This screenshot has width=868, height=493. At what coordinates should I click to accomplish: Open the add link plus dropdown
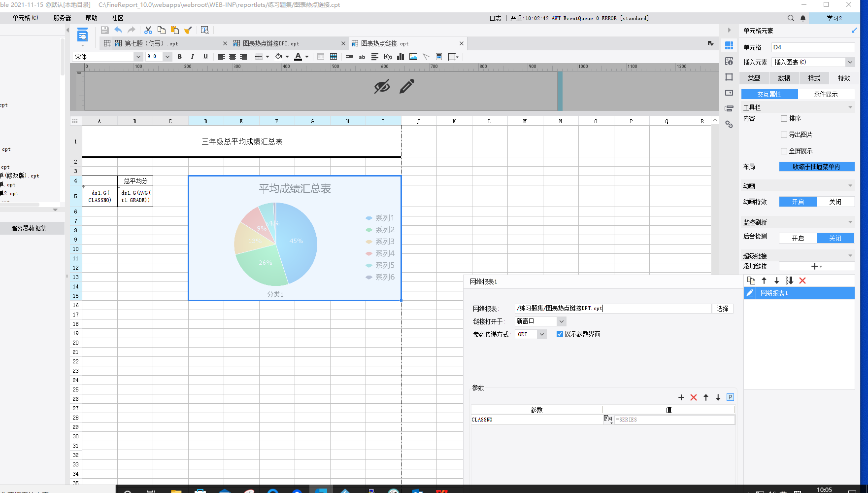pos(816,266)
